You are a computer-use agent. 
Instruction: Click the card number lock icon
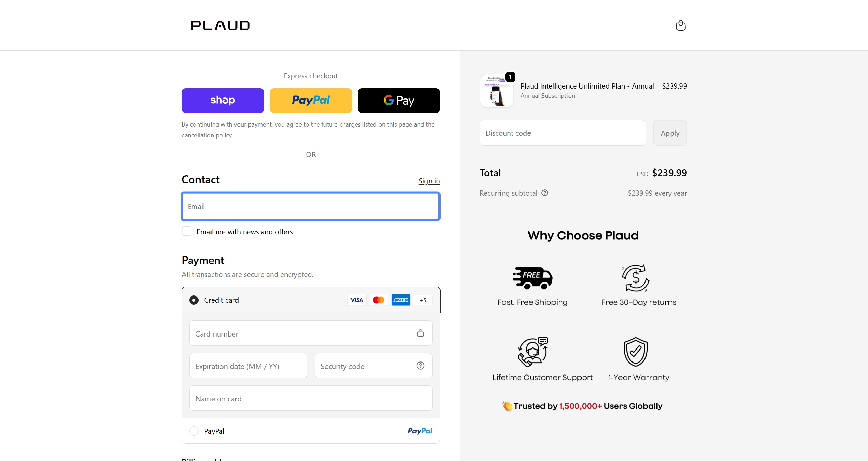coord(420,333)
